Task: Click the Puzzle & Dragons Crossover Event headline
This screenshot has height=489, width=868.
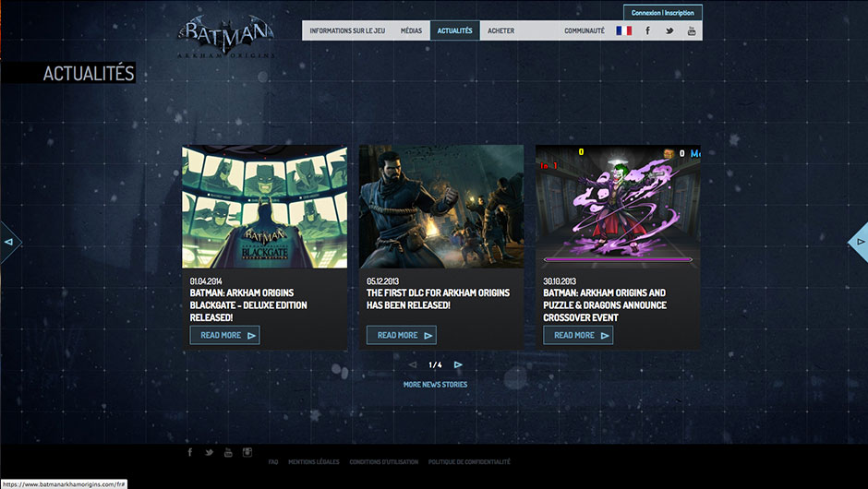Action: (x=605, y=304)
